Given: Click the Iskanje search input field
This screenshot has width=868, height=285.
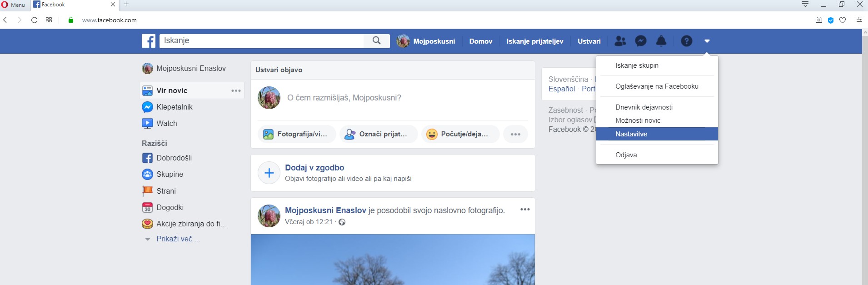Looking at the screenshot, I should [x=261, y=40].
